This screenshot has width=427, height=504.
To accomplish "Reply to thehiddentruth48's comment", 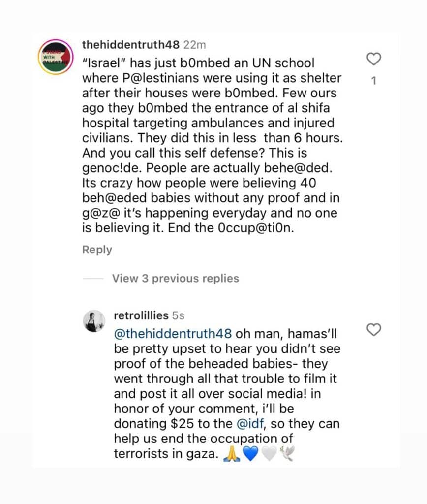I will [97, 250].
